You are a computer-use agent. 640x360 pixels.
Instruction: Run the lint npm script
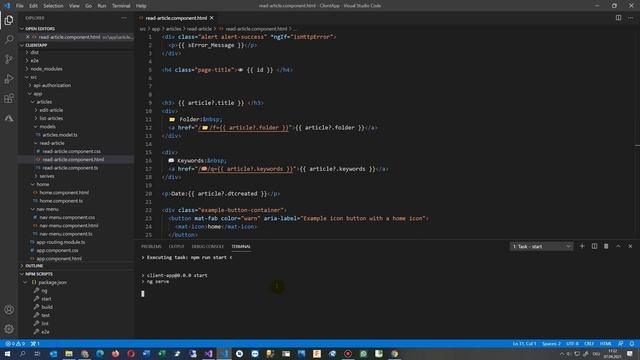[x=45, y=323]
